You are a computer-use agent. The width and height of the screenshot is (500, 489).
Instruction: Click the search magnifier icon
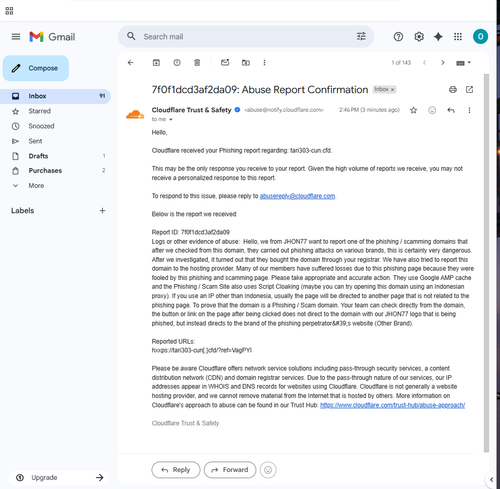coord(131,36)
